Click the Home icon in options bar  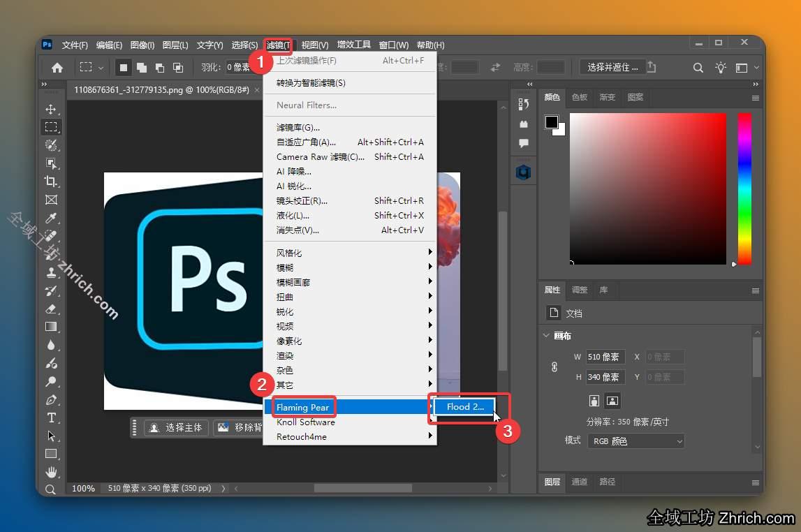click(x=57, y=68)
